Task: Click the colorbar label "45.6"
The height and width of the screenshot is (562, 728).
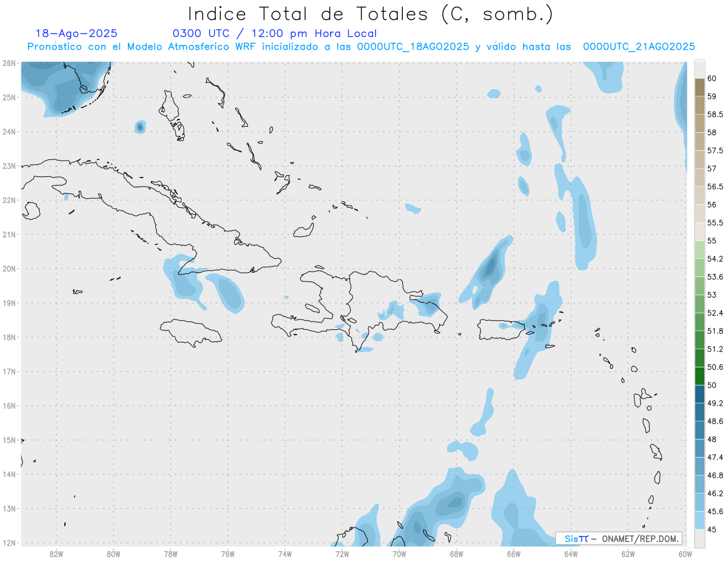Action: pos(715,511)
